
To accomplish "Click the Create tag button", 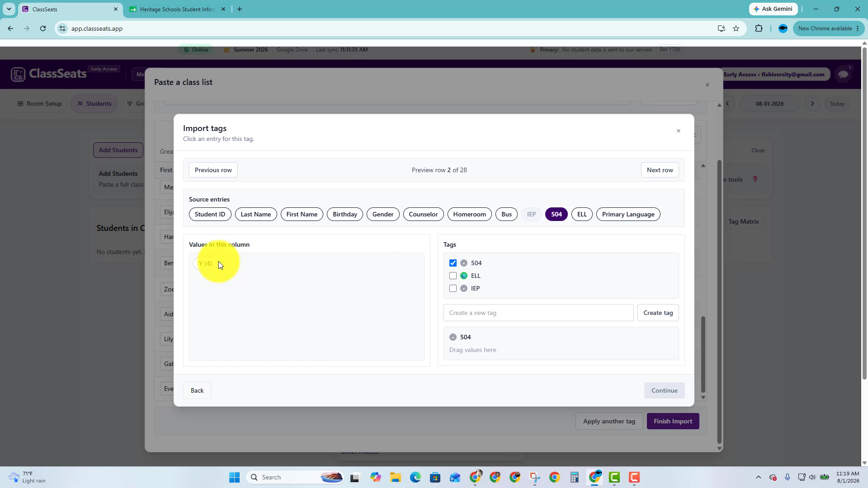I will 658,313.
